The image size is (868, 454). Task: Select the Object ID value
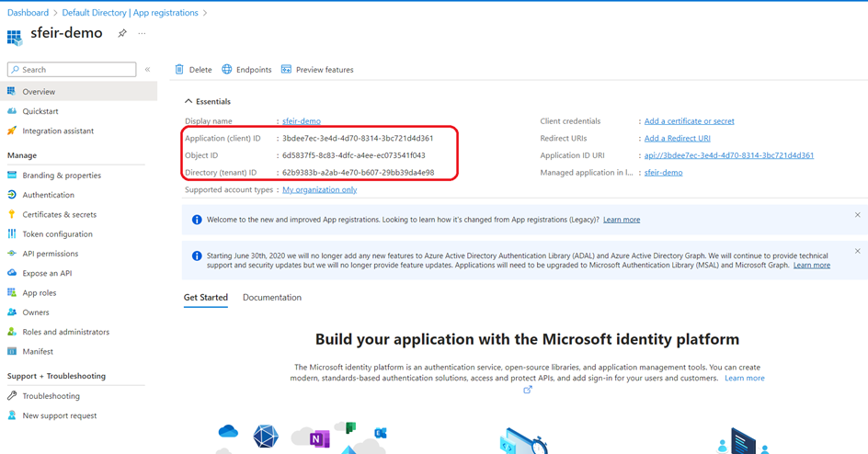pyautogui.click(x=354, y=155)
